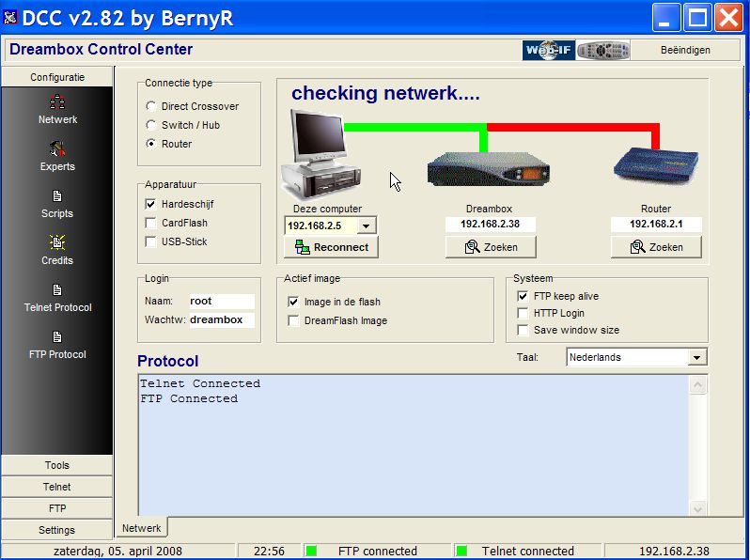Click the status bar time 22:56
Viewport: 750px width, 560px height.
pyautogui.click(x=269, y=551)
